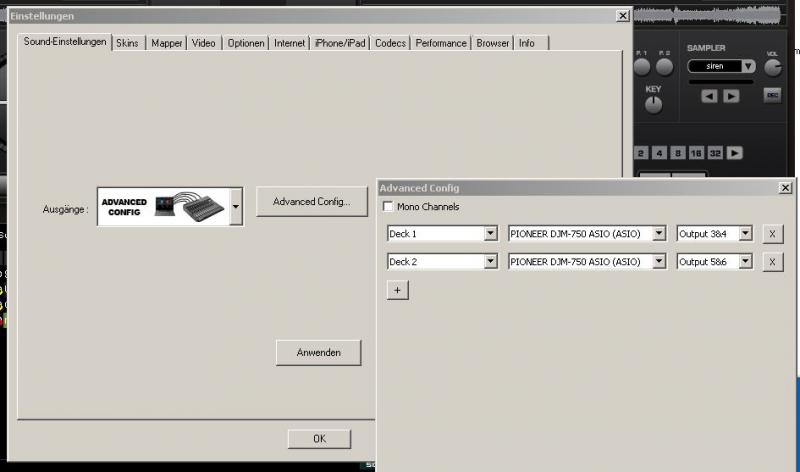Open the Deck 1 source dropdown
The image size is (800, 472).
[x=490, y=234]
